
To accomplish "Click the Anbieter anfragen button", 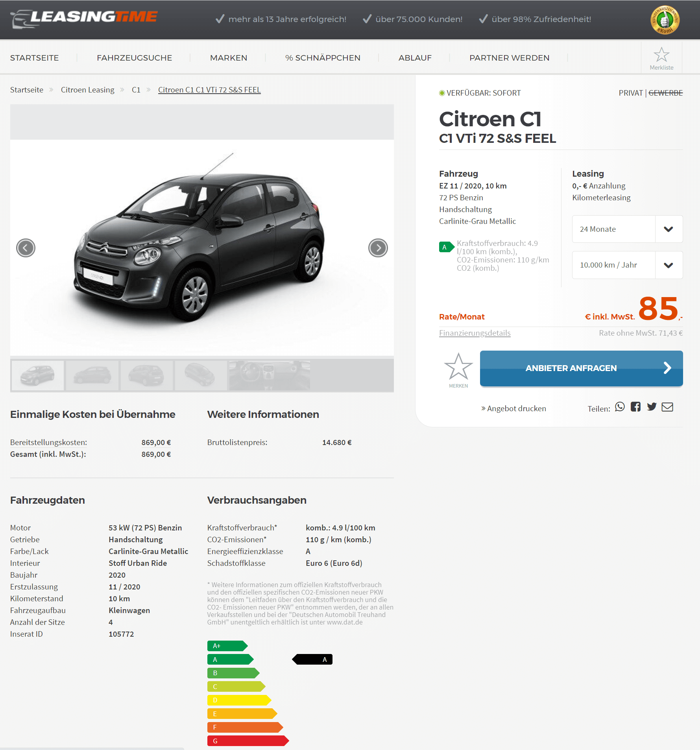I will pyautogui.click(x=581, y=368).
